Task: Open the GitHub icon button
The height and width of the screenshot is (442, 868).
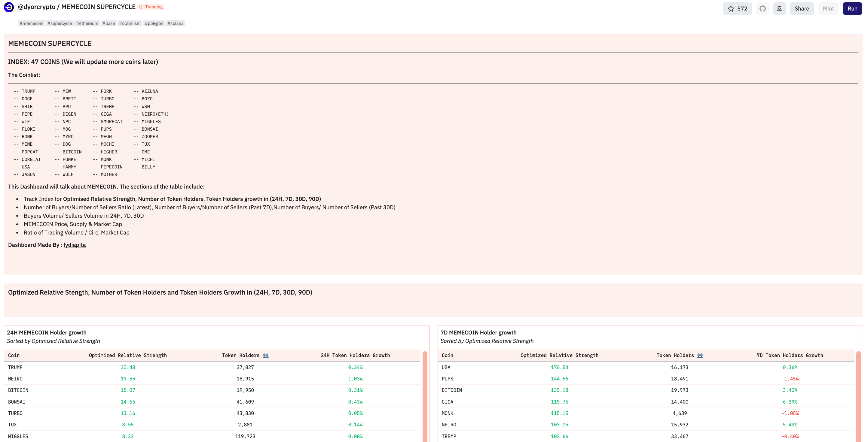Action: click(763, 8)
